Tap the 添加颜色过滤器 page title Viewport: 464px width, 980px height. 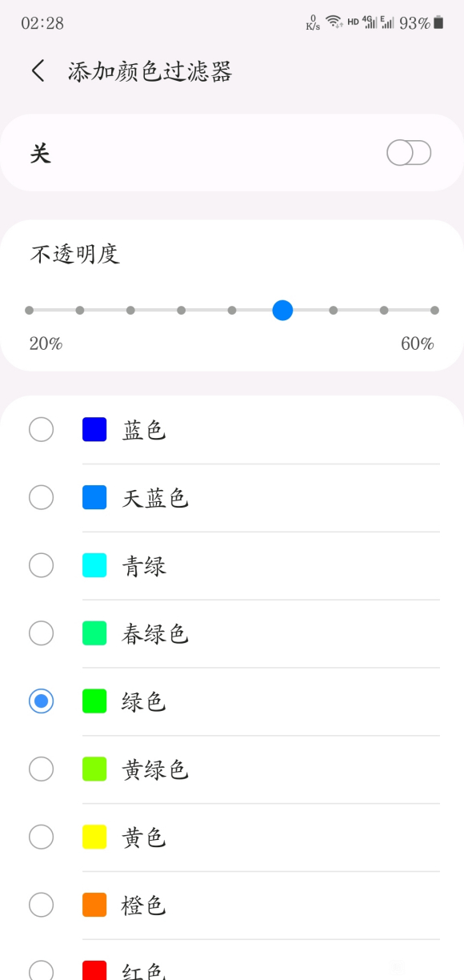pyautogui.click(x=150, y=72)
